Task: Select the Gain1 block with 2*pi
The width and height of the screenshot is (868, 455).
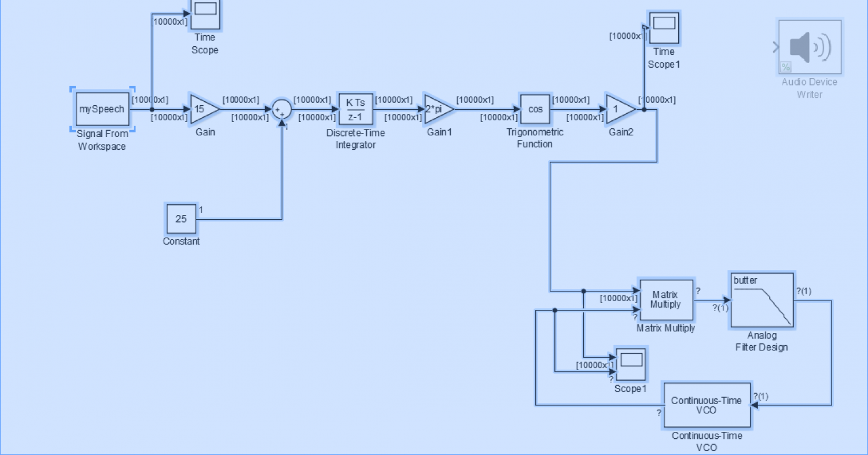Action: [x=438, y=109]
